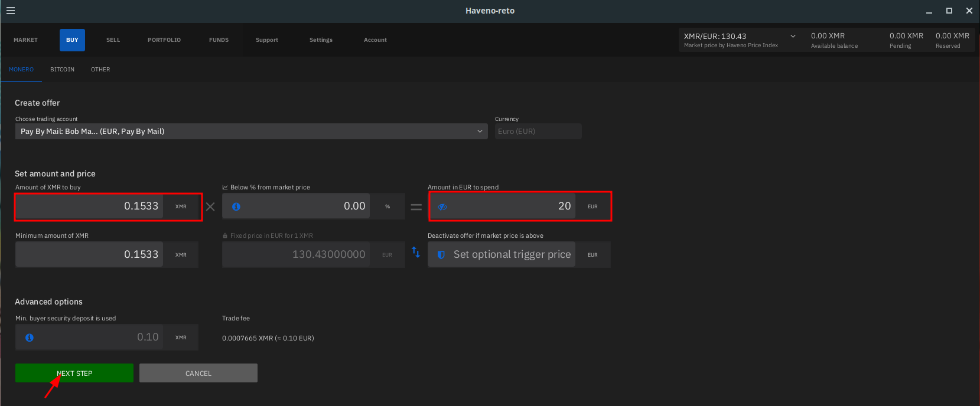
Task: Click the chart icon beside Below % label
Action: tap(225, 187)
